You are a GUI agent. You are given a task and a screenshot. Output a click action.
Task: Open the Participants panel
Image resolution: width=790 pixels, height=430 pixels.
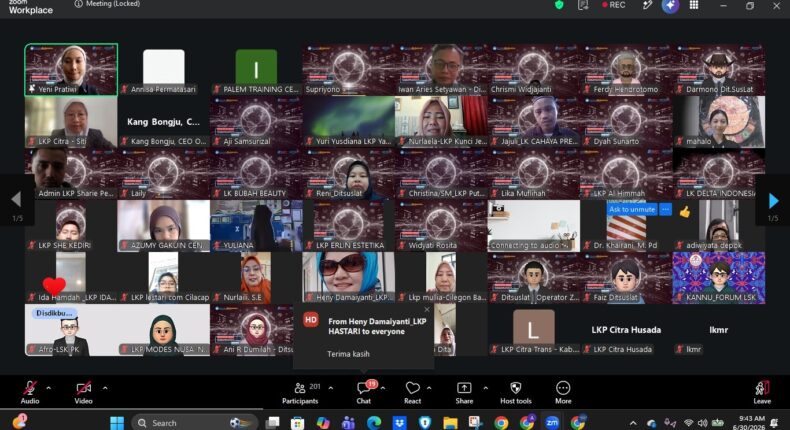click(300, 393)
